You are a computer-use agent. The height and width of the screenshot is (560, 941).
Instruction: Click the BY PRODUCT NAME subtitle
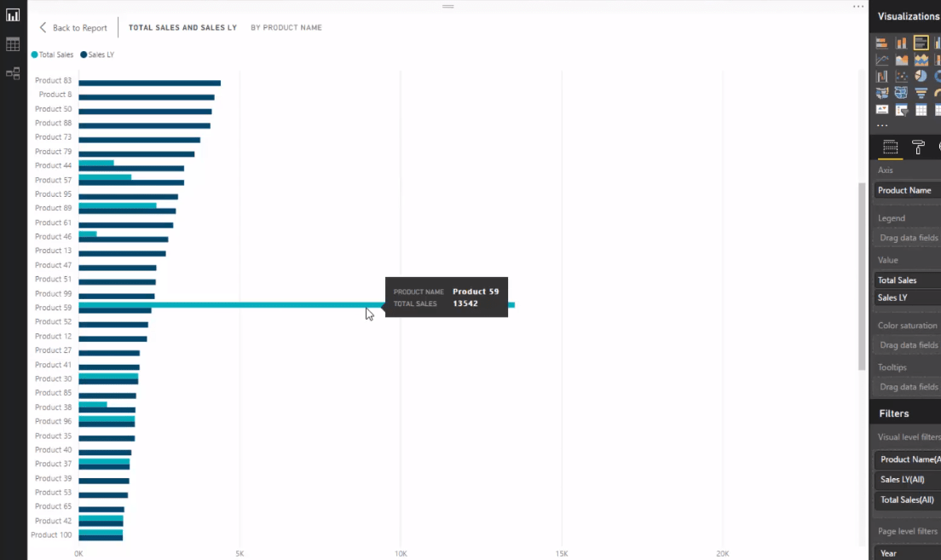click(x=286, y=27)
